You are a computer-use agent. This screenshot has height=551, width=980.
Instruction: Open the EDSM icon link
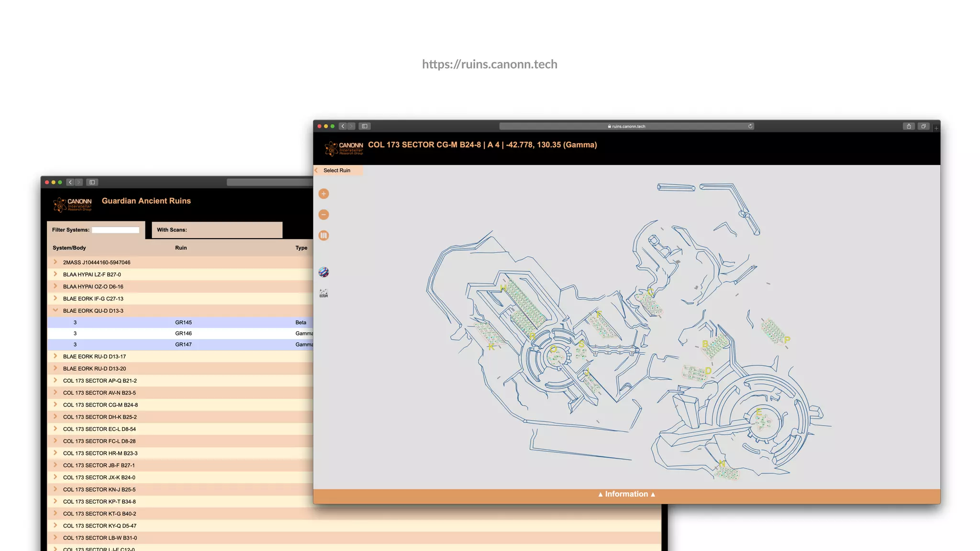(x=323, y=293)
